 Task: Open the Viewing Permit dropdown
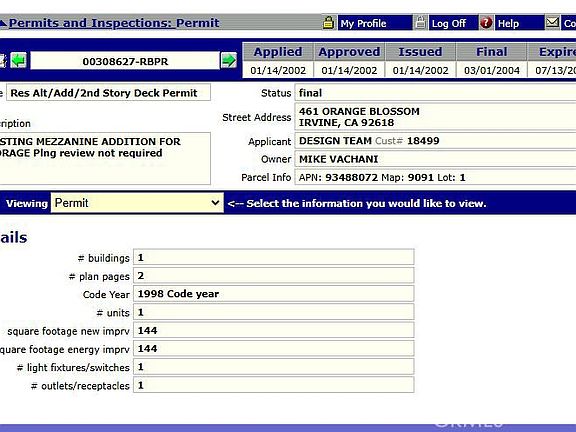(137, 203)
